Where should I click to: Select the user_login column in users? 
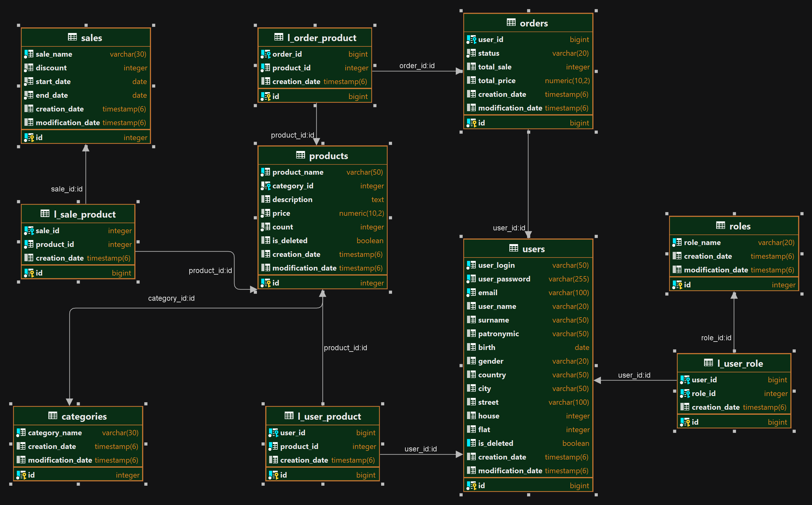(528, 265)
